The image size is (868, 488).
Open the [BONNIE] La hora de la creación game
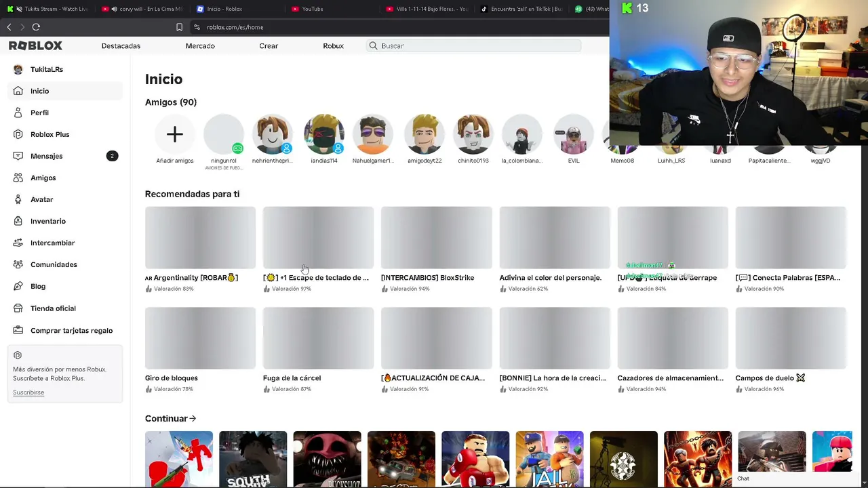point(555,350)
